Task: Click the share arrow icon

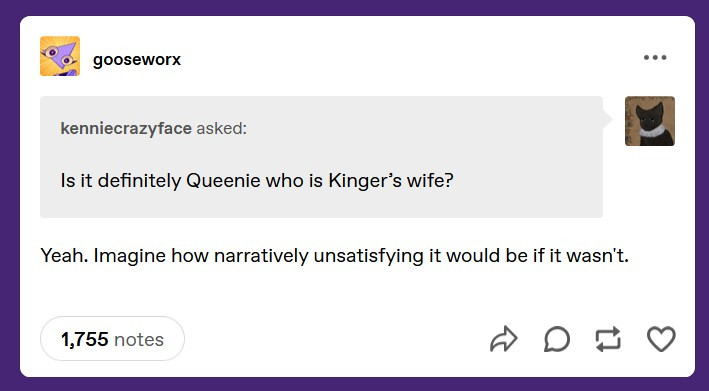Action: (x=504, y=339)
